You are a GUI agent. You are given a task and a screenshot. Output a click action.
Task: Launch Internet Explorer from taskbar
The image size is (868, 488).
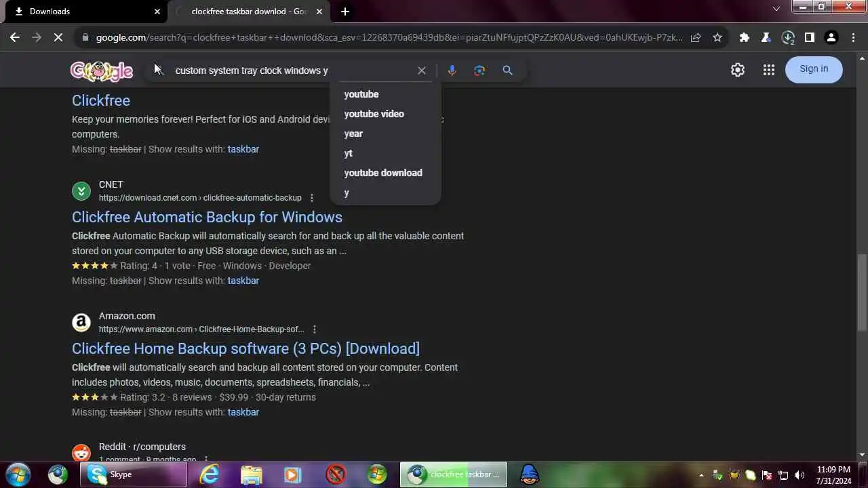tap(210, 474)
